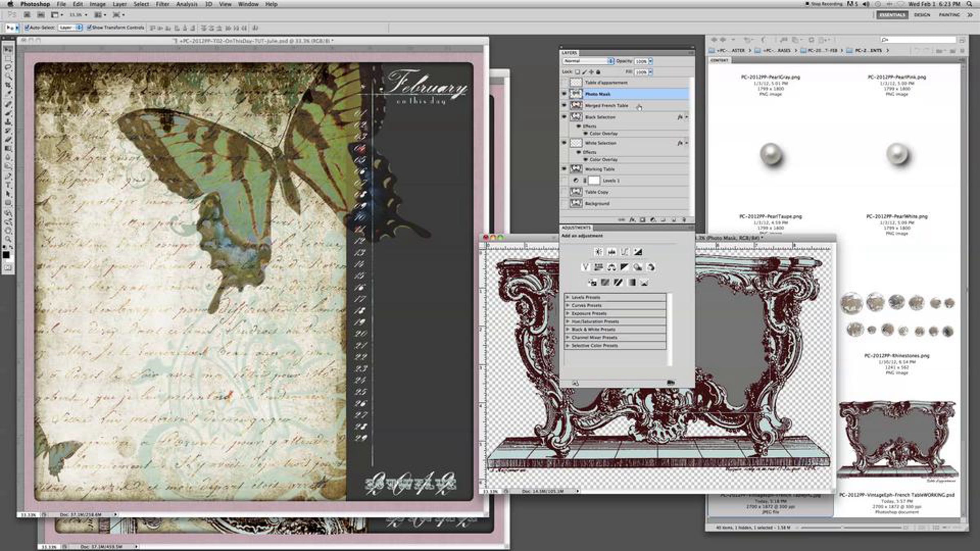
Task: Uncheck Show Transform Controls checkbox
Action: tap(89, 28)
